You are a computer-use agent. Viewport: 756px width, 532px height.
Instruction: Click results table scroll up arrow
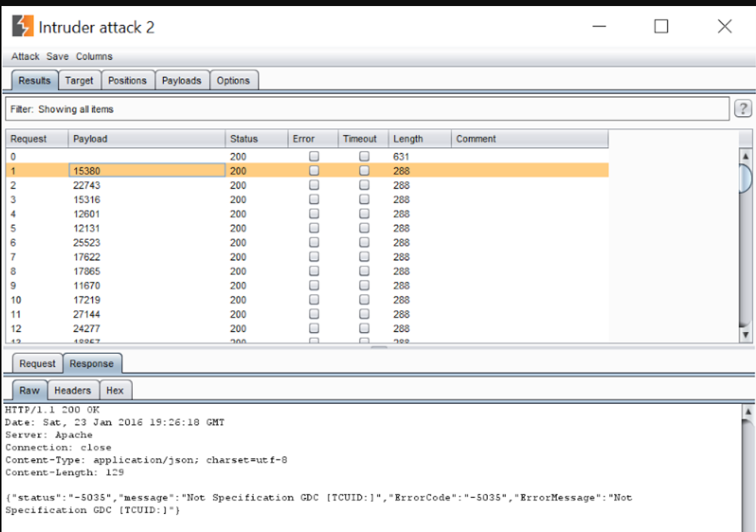[745, 156]
